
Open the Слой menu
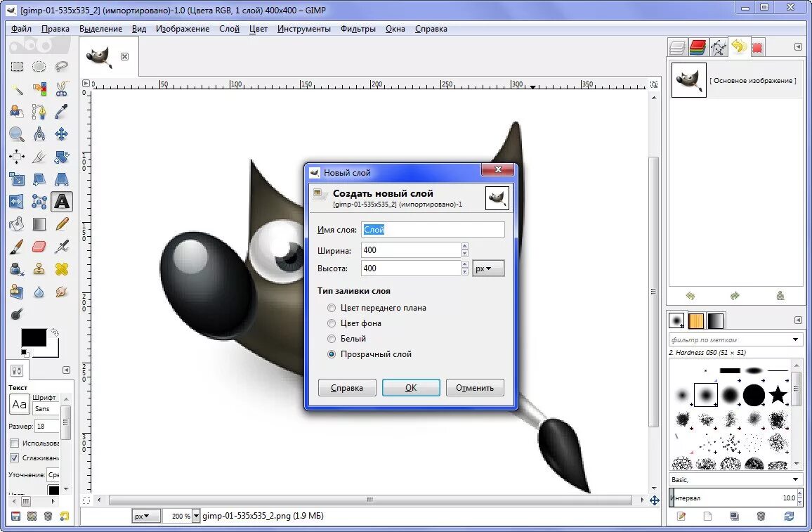[x=230, y=29]
